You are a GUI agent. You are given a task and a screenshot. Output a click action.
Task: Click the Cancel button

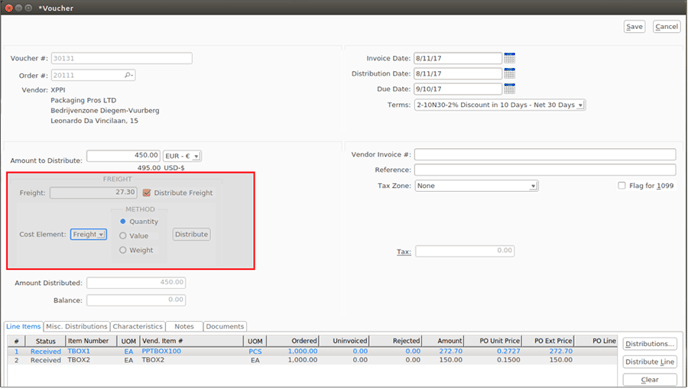pyautogui.click(x=666, y=26)
